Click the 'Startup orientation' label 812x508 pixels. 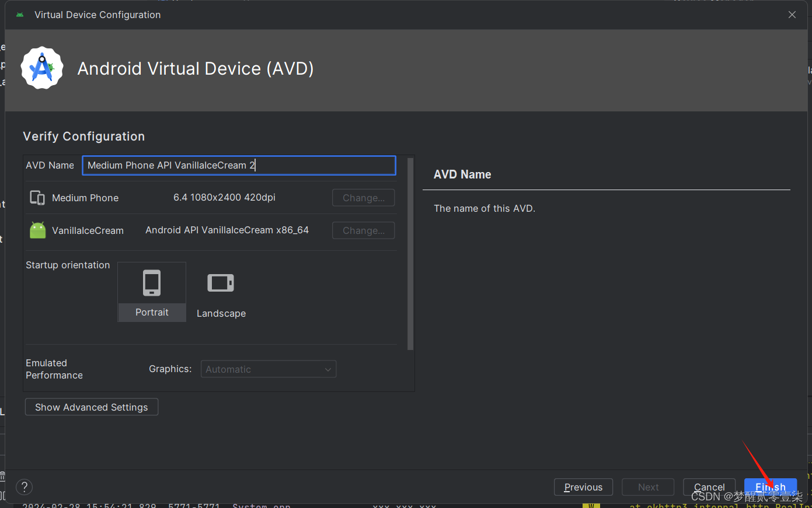(x=68, y=265)
